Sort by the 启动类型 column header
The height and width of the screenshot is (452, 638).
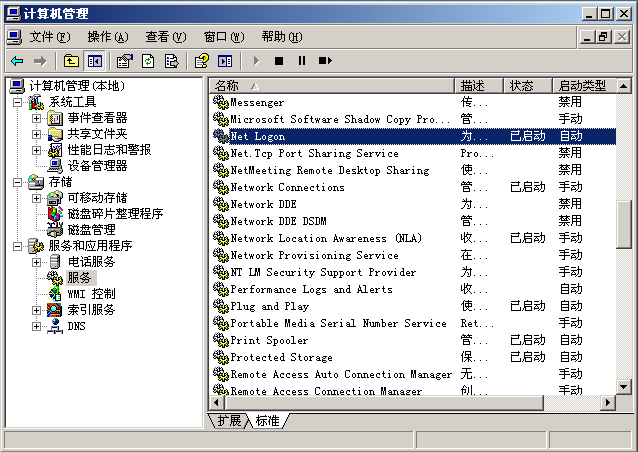coord(584,86)
